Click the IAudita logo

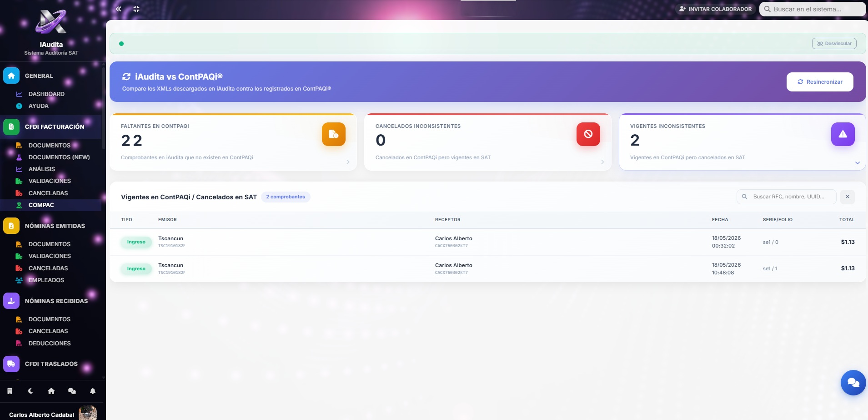point(51,22)
